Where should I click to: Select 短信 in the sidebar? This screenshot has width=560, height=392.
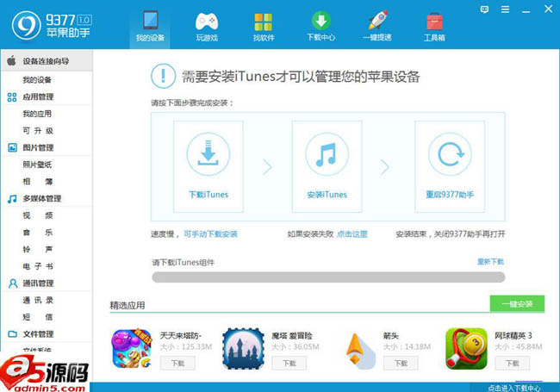click(x=38, y=317)
